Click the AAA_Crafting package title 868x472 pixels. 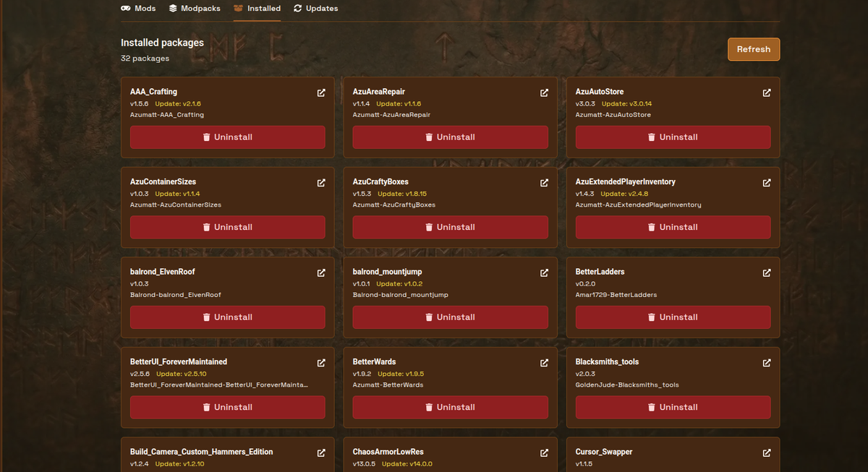[153, 92]
